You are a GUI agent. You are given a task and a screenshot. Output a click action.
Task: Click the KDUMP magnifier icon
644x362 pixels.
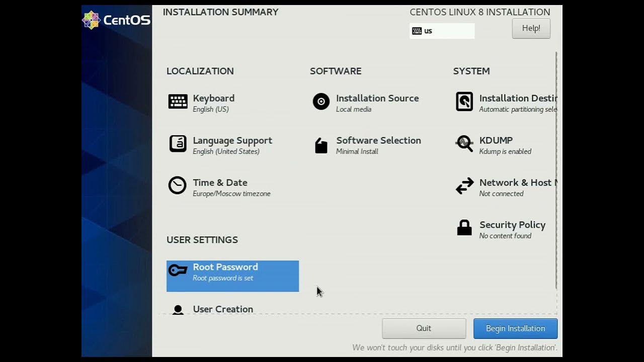pos(464,144)
